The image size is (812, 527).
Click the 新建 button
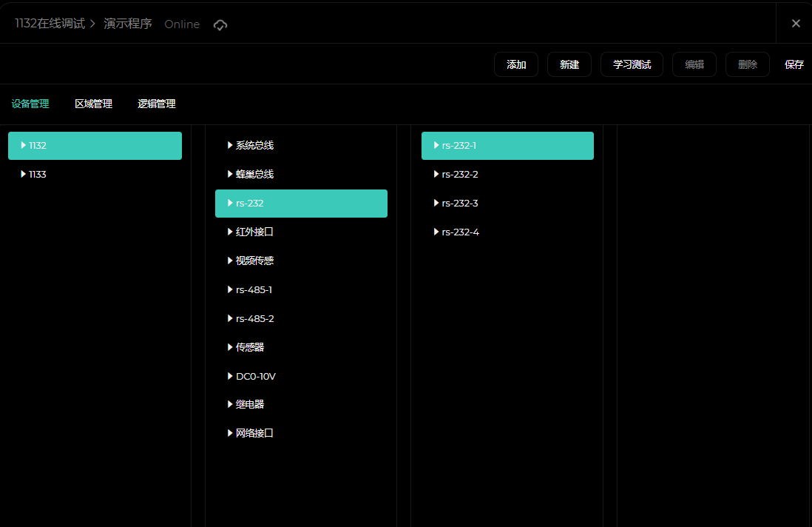click(x=569, y=64)
